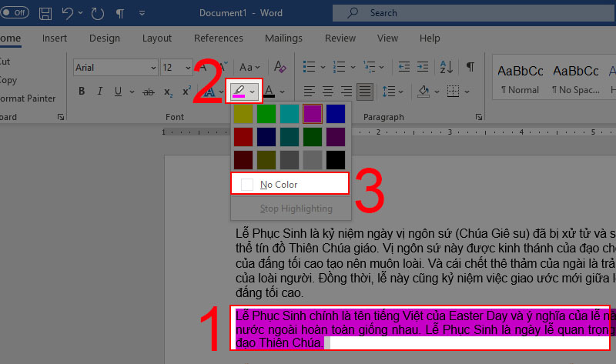The image size is (616, 364).
Task: Toggle Subscript formatting
Action: 167,92
